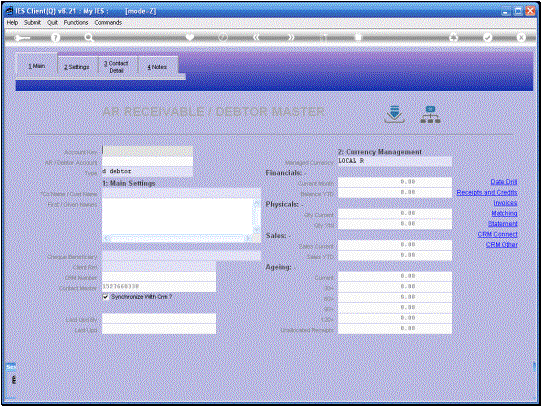
Task: Switch to the 2 Settings tab
Action: click(x=77, y=67)
